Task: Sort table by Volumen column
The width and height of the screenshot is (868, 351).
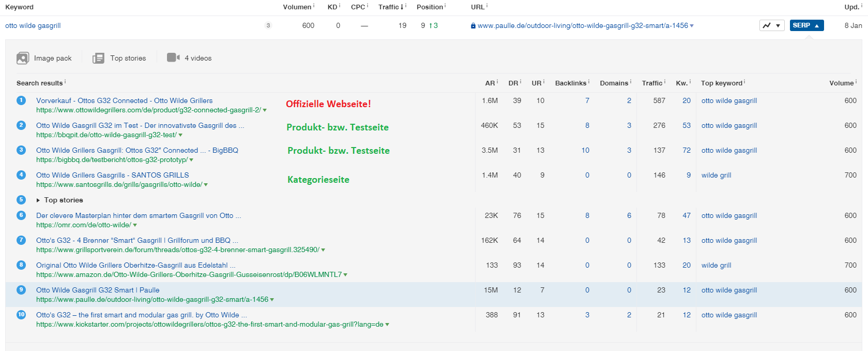Action: 297,7
